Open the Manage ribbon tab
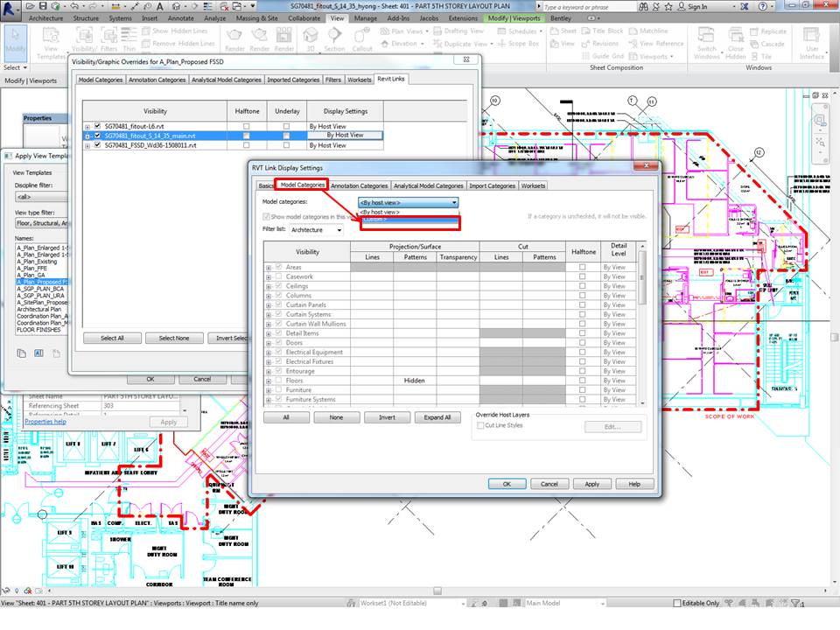840x630 pixels. (x=365, y=17)
